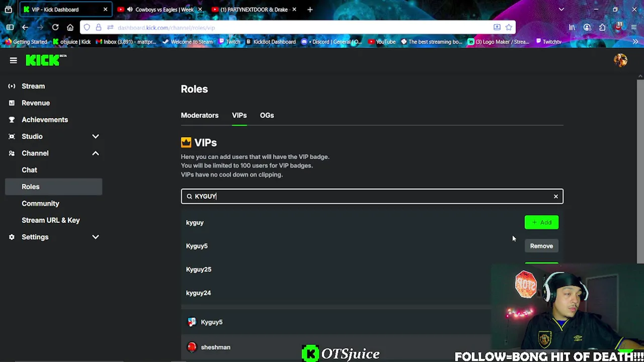
Task: Click the VIP crown icon
Action: pos(186,143)
